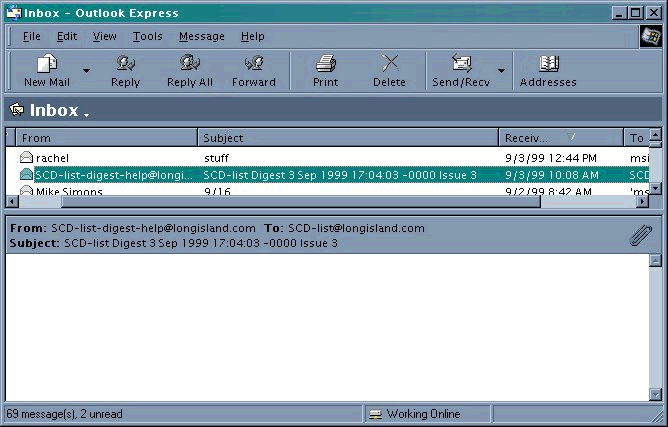
Task: Click the Send/Recv toolbar icon
Action: pyautogui.click(x=461, y=70)
